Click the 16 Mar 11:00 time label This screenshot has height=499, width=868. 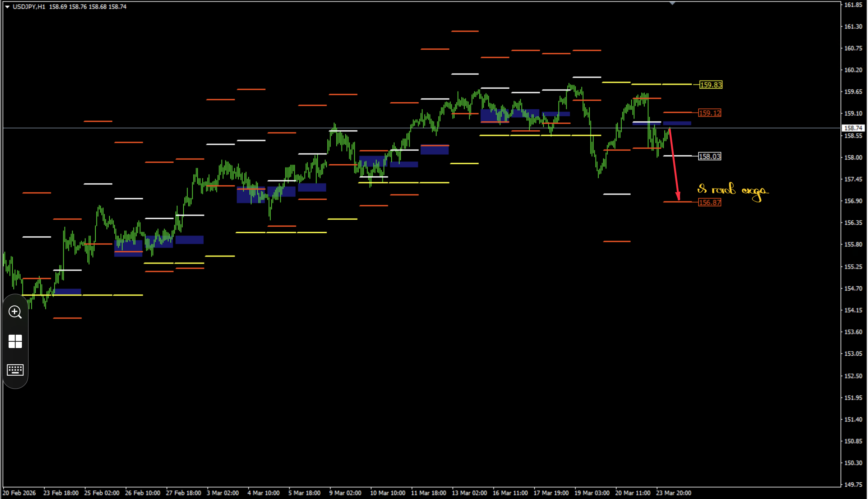[510, 493]
